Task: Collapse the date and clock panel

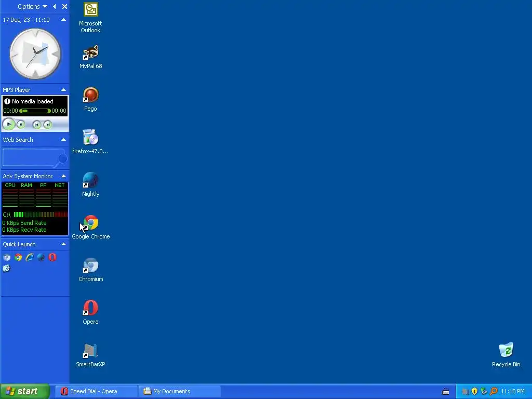Action: point(63,20)
